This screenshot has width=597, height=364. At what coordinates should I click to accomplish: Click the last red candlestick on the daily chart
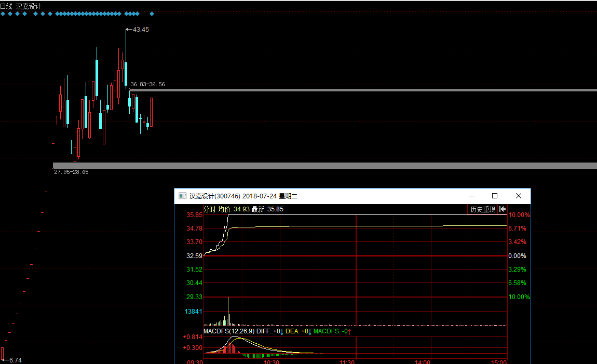(x=152, y=112)
